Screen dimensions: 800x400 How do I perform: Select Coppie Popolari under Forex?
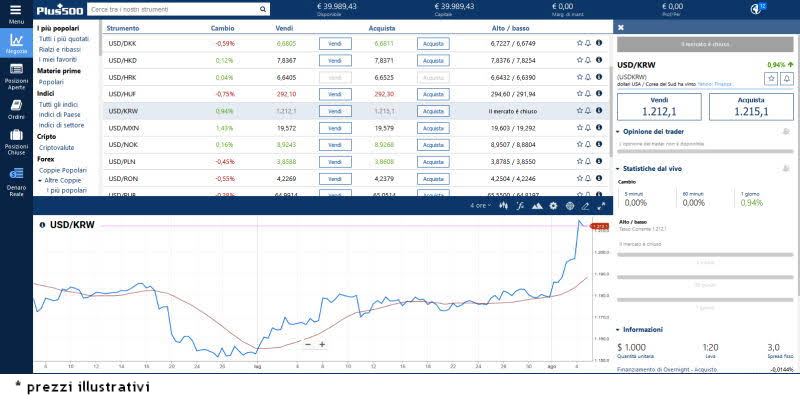(x=62, y=171)
